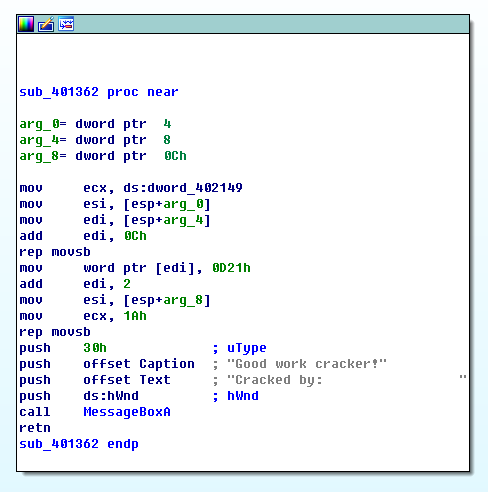This screenshot has width=488, height=492.
Task: Click 'mov esi, [esp+arg_8]' instruction
Action: click(x=115, y=300)
